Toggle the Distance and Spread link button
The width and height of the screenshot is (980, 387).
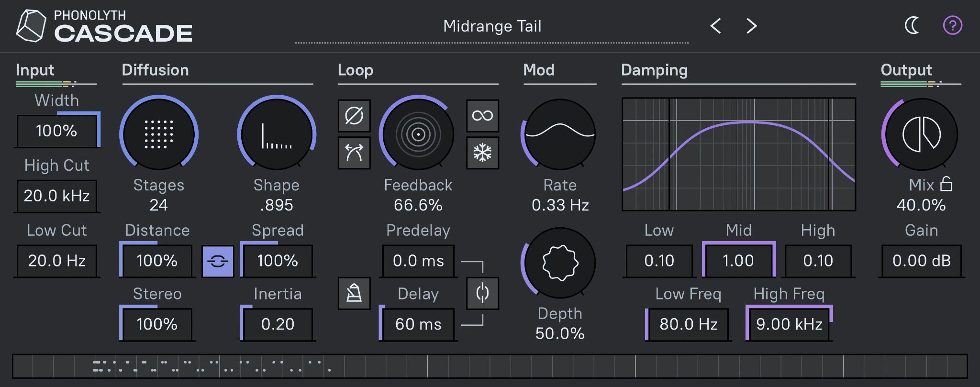[218, 261]
